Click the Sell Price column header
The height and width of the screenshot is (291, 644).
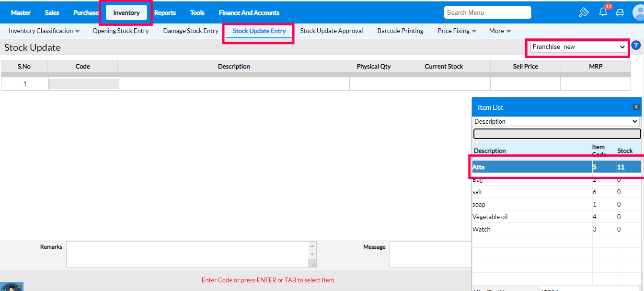[x=525, y=67]
